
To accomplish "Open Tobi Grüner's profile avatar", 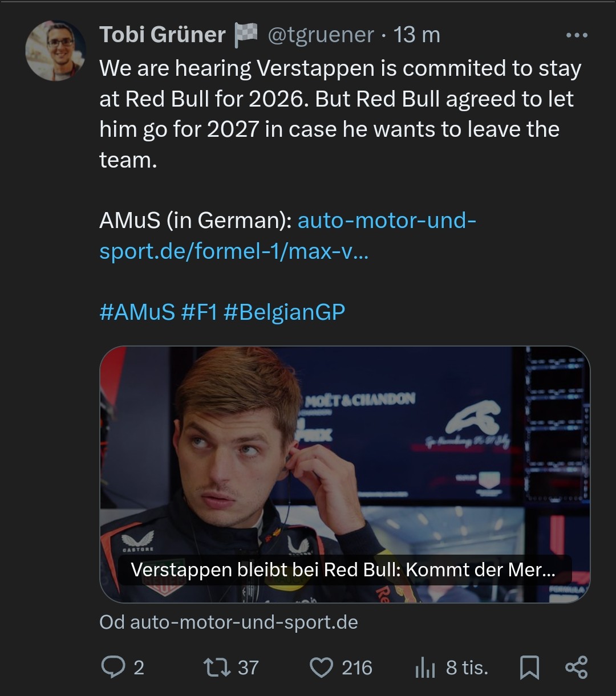I will pyautogui.click(x=55, y=51).
